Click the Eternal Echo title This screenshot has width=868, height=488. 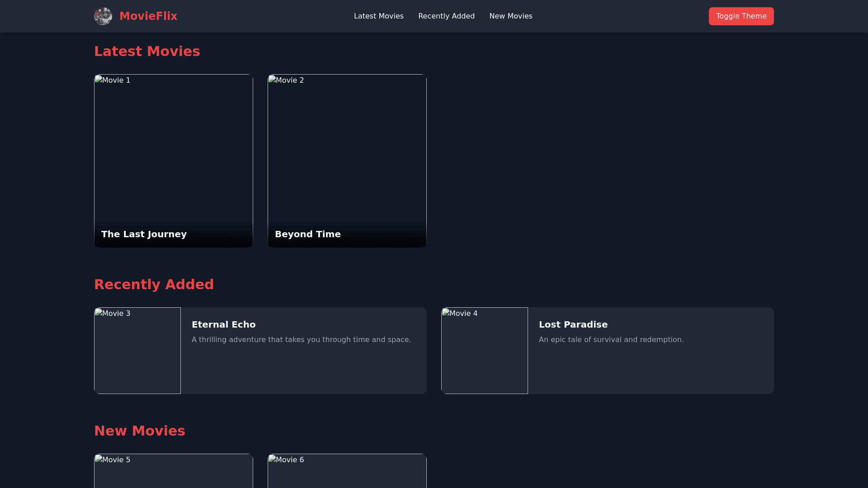[x=223, y=324]
